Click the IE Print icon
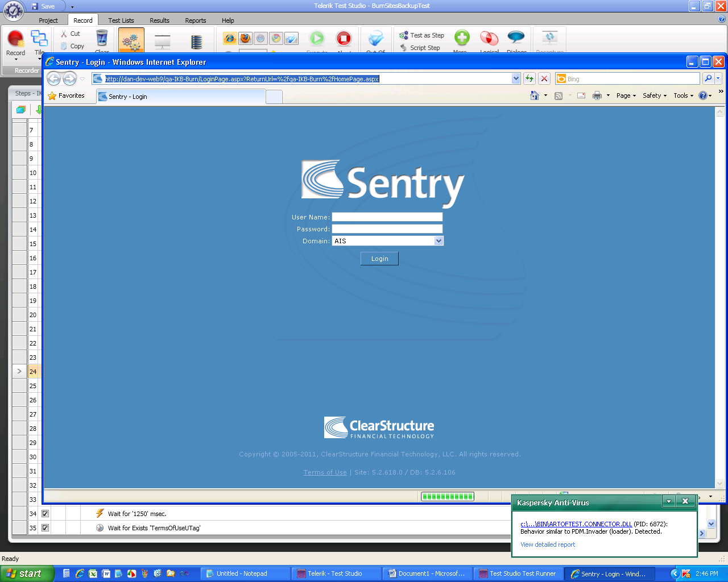This screenshot has height=582, width=728. (597, 95)
